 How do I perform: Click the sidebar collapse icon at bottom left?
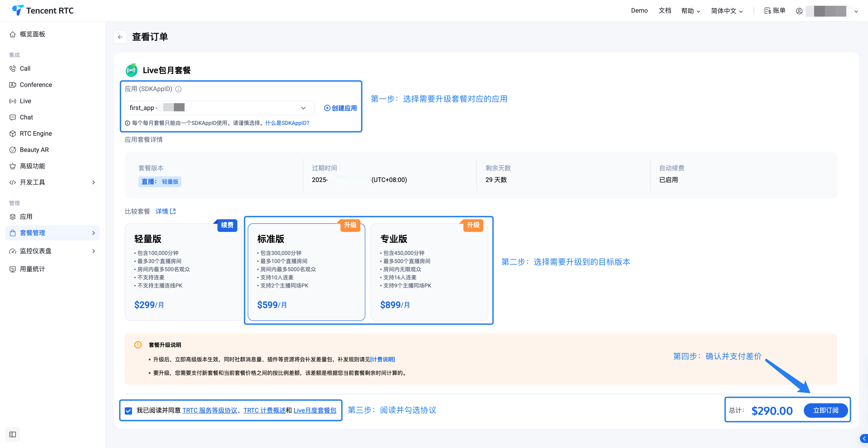[x=13, y=434]
